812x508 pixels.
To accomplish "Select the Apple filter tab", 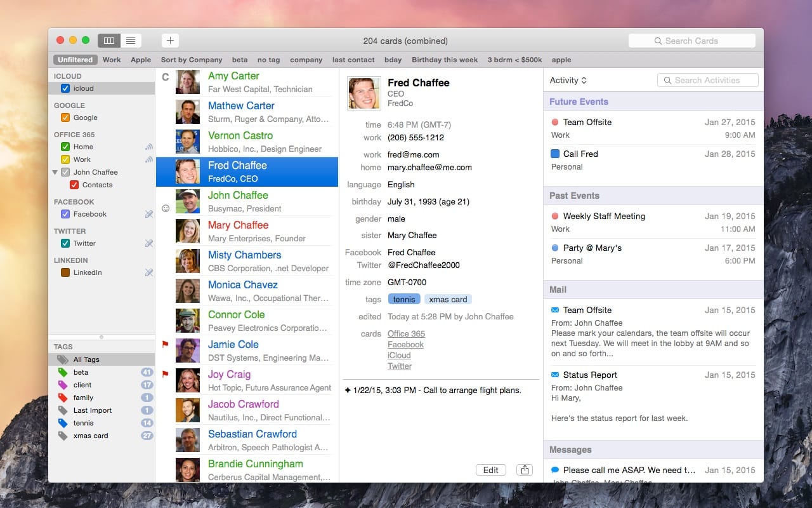I will [141, 59].
